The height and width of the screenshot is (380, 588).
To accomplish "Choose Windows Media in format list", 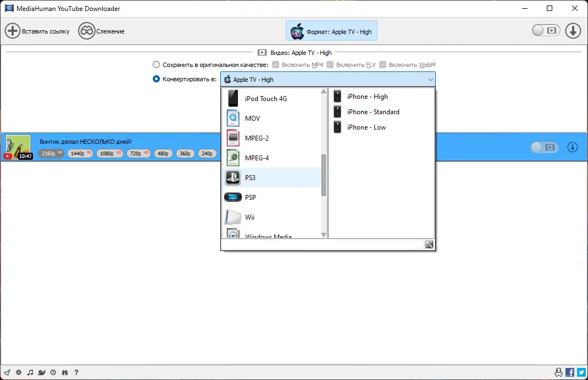I will (272, 234).
